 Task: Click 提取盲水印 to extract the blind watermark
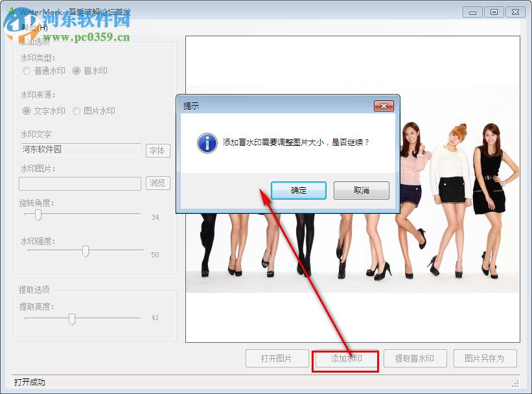415,358
